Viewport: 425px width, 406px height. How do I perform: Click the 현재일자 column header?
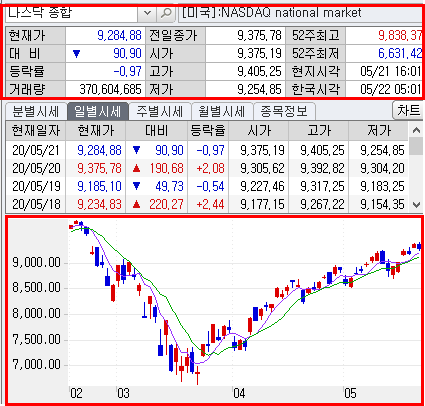(x=36, y=131)
